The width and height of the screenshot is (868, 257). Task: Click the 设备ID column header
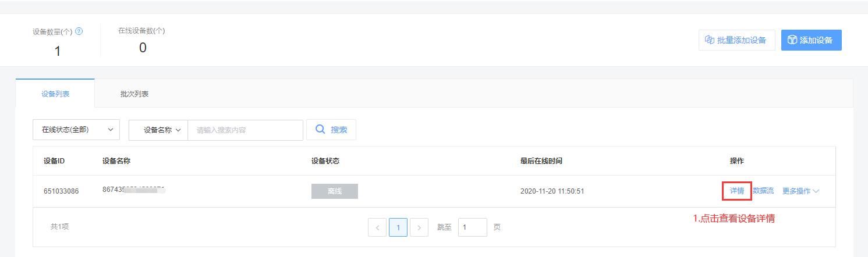click(54, 161)
